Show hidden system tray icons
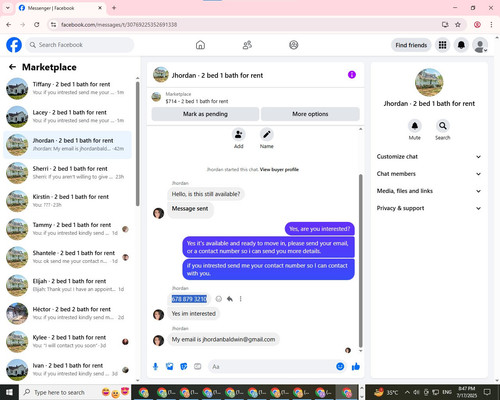Screen dimensions: 500x400 tap(407, 392)
